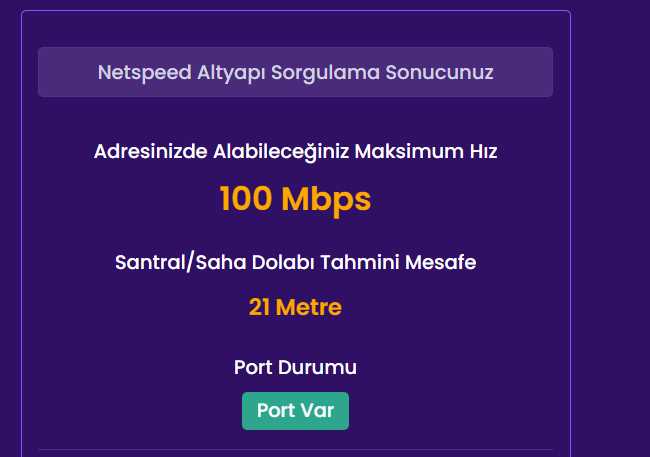Click the Netspeed Altyapı Sorgulama Sonucunuz banner
Image resolution: width=650 pixels, height=457 pixels.
point(295,72)
